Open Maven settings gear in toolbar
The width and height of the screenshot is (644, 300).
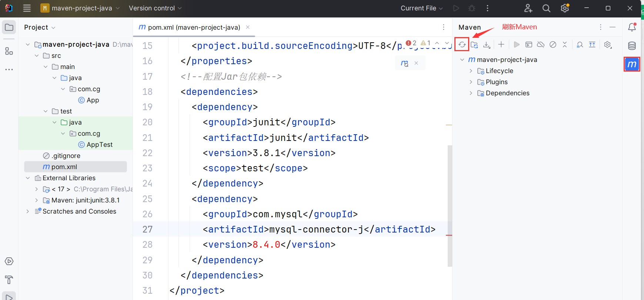608,44
